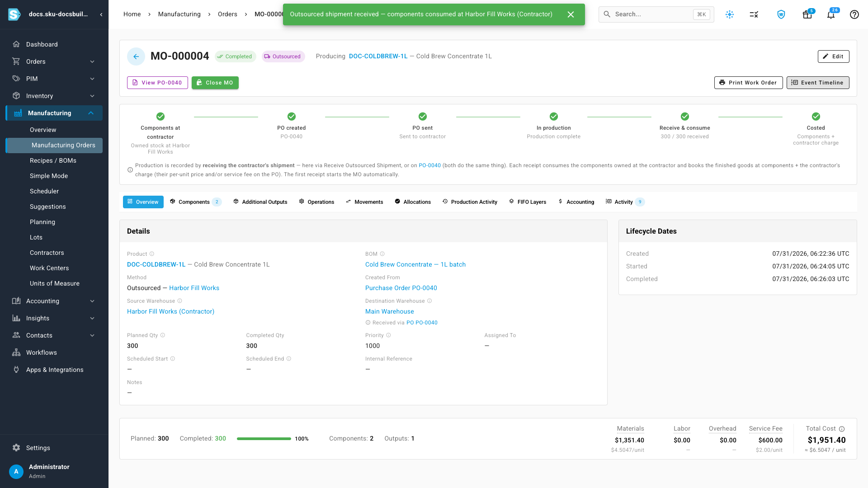Expand the Insights sidebar menu
The width and height of the screenshot is (868, 488).
(x=54, y=318)
